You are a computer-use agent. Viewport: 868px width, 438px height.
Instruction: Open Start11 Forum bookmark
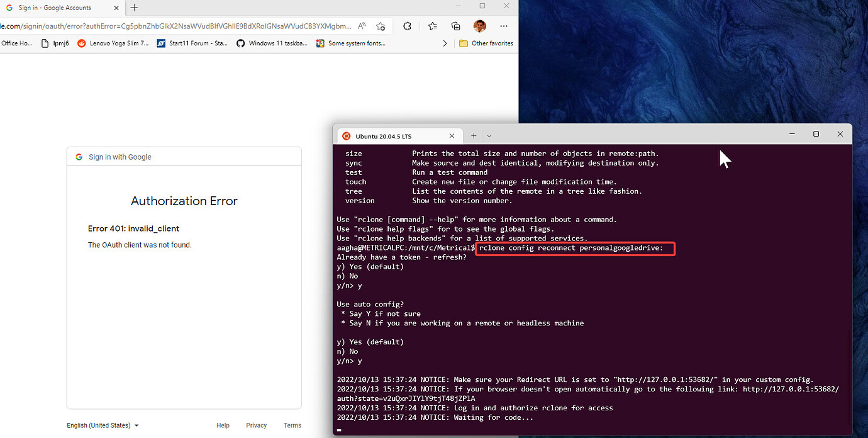[x=192, y=43]
